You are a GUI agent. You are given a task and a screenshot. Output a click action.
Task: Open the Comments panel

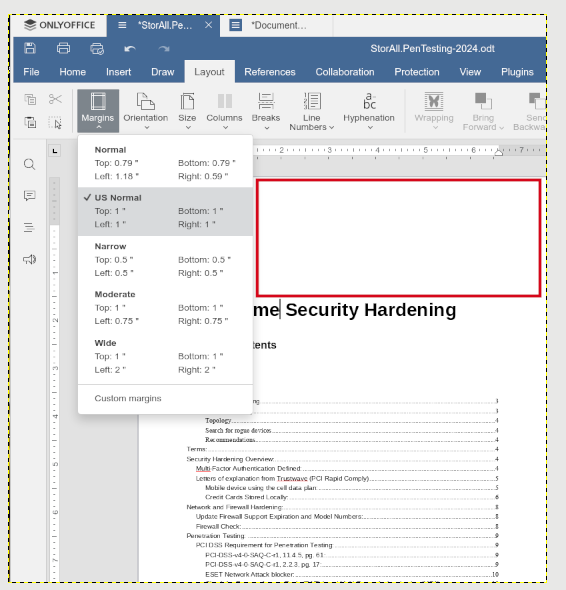click(29, 196)
